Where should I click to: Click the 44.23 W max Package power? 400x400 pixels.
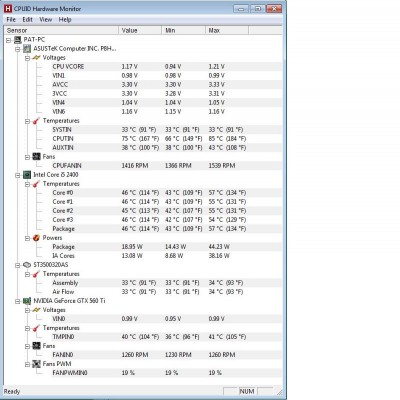click(219, 247)
